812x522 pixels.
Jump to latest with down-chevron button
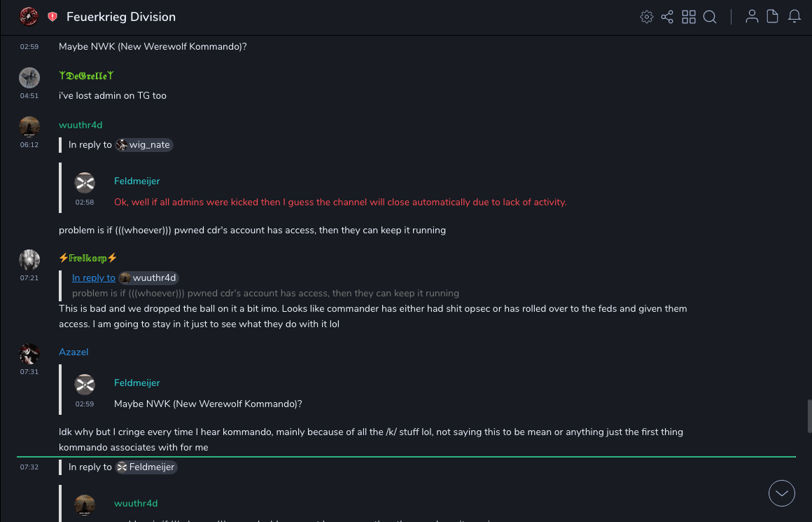click(x=782, y=493)
